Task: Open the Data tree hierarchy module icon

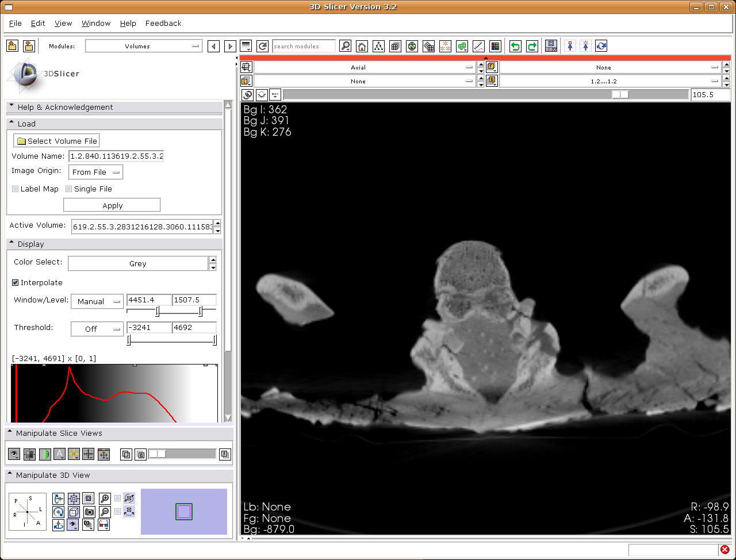Action: pos(378,46)
